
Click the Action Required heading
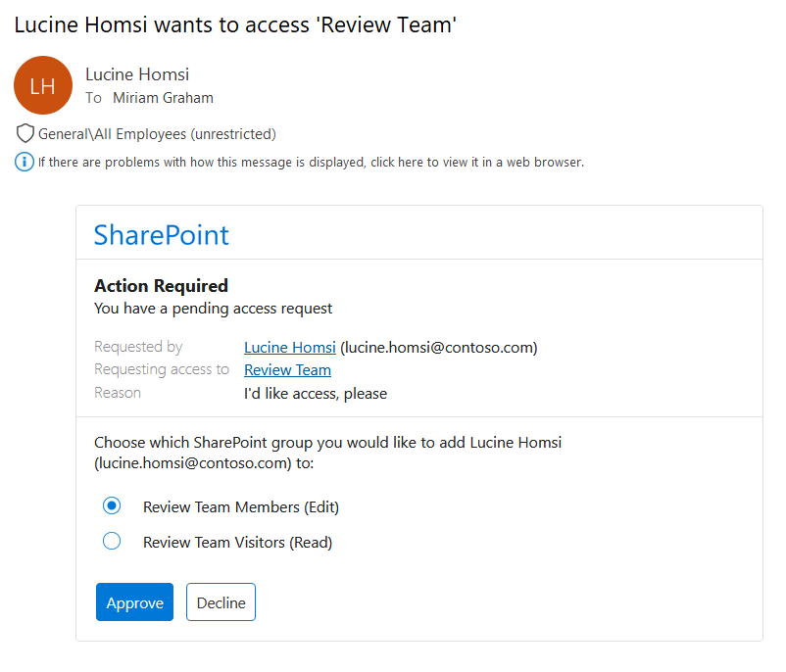point(162,286)
